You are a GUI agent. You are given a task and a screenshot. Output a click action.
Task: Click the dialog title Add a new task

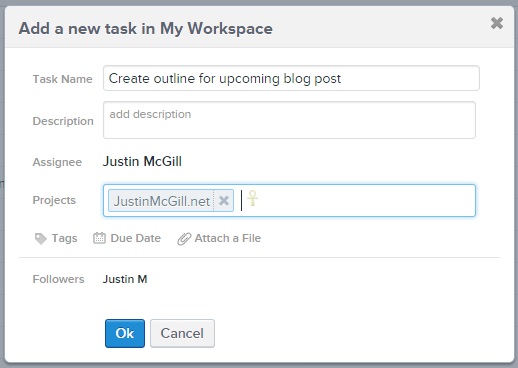(146, 28)
